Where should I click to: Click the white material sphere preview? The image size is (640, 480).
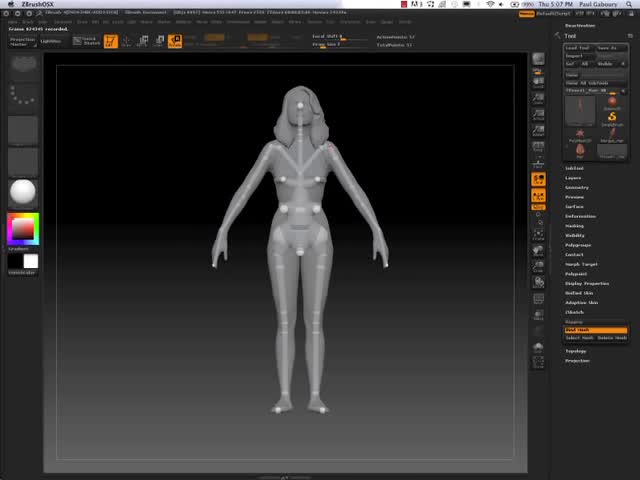click(x=22, y=192)
